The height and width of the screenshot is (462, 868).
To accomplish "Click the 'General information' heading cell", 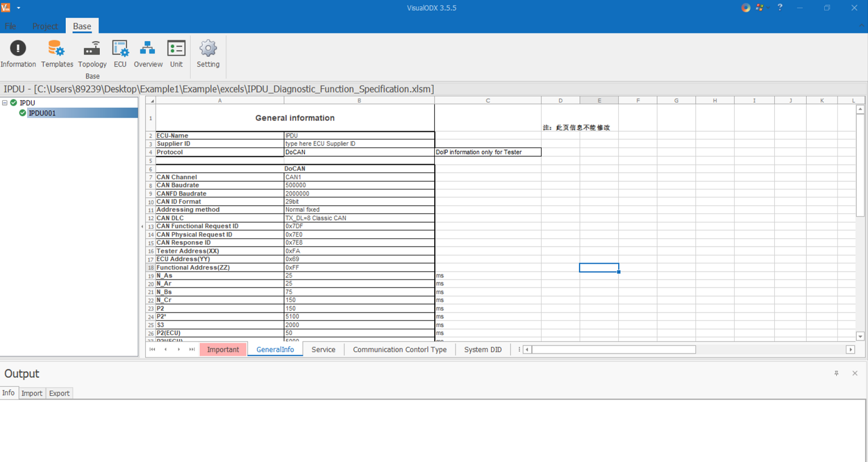I will [295, 118].
